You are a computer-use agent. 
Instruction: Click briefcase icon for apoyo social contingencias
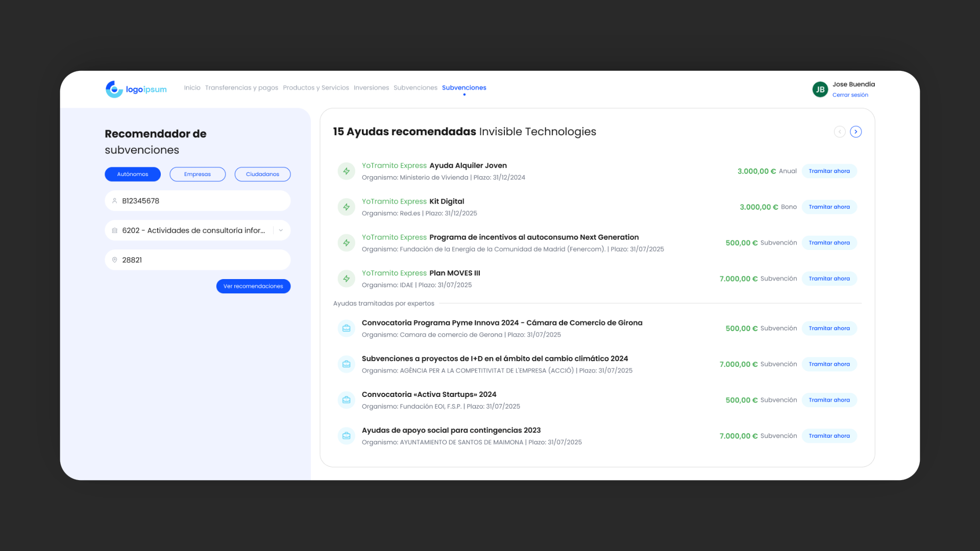[x=346, y=436]
